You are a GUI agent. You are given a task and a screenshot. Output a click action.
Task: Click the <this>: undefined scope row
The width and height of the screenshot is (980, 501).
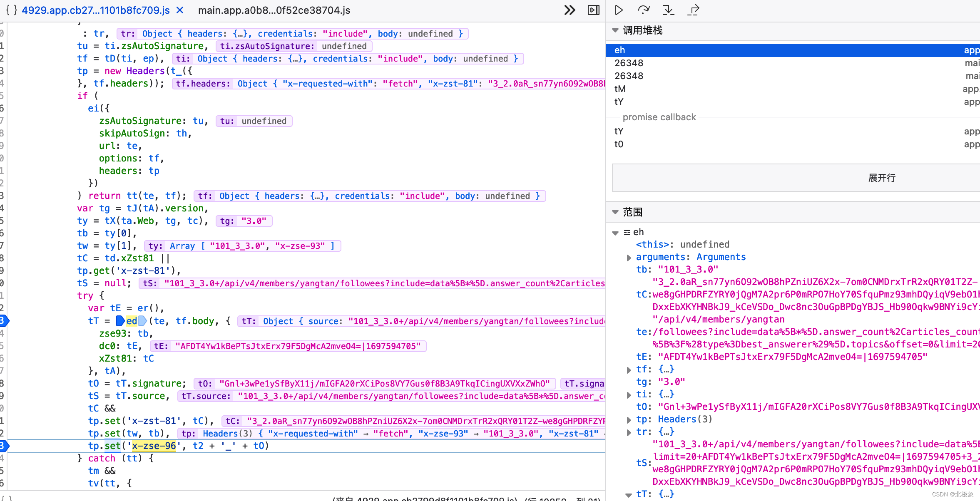click(683, 245)
